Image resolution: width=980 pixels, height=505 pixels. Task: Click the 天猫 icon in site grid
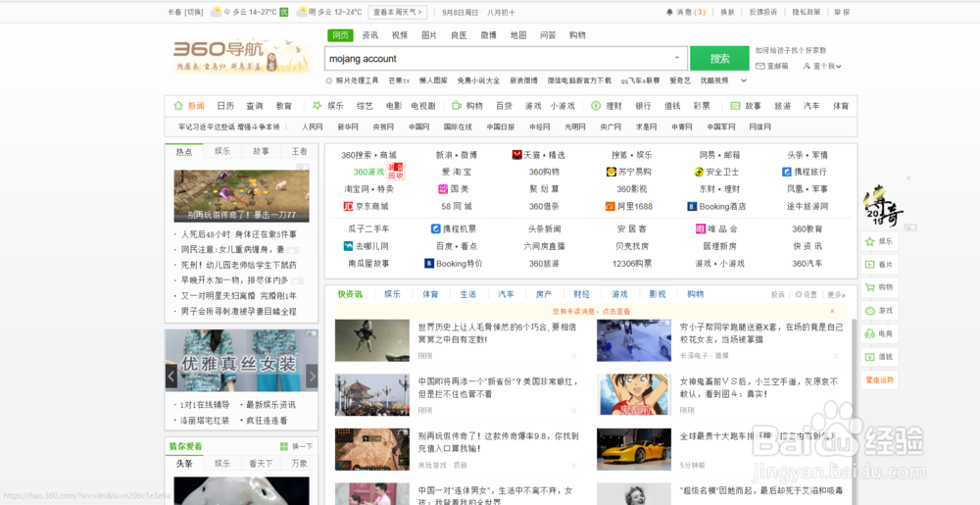pos(516,154)
